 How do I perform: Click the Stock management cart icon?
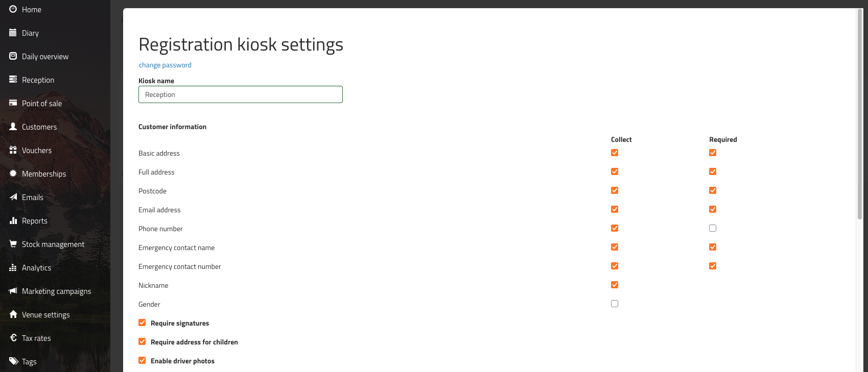point(13,244)
